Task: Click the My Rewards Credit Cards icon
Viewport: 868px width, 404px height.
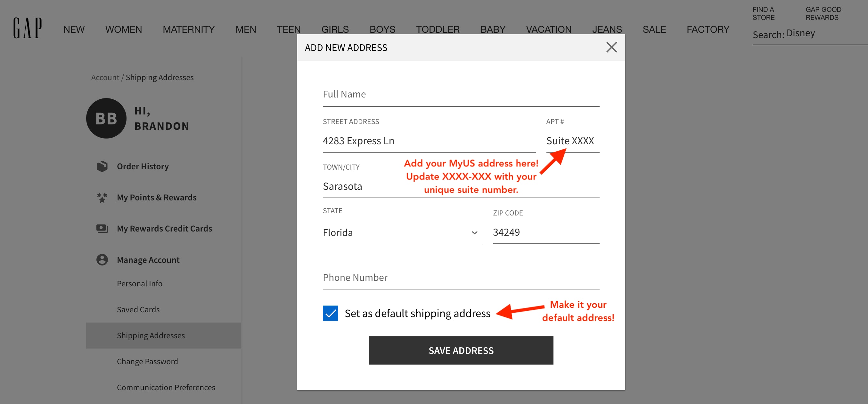Action: (102, 228)
